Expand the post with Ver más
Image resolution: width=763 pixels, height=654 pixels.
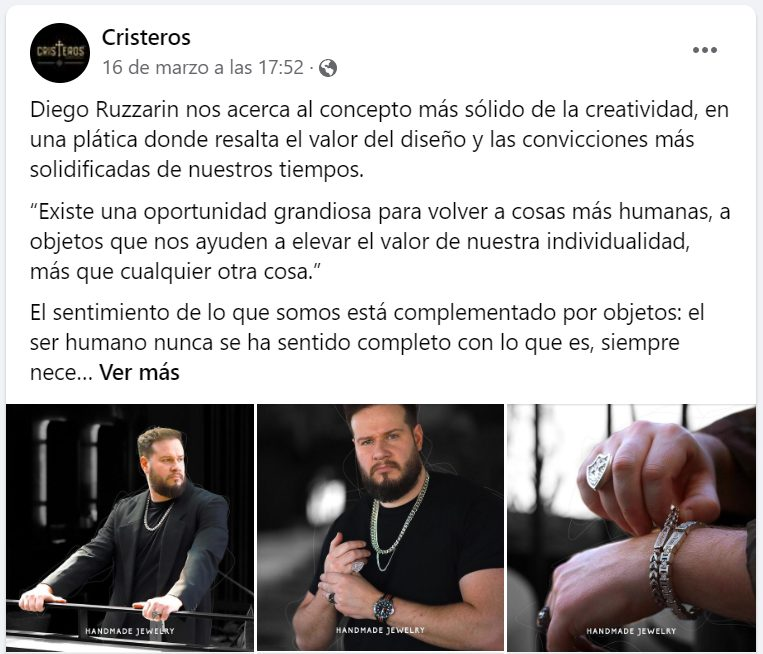click(139, 373)
